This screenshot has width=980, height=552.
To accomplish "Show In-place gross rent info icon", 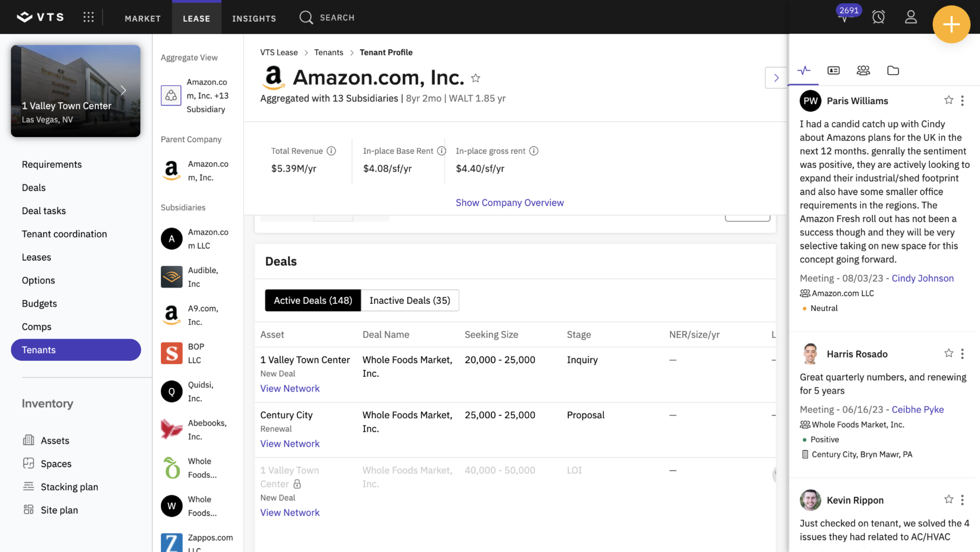I will click(534, 151).
